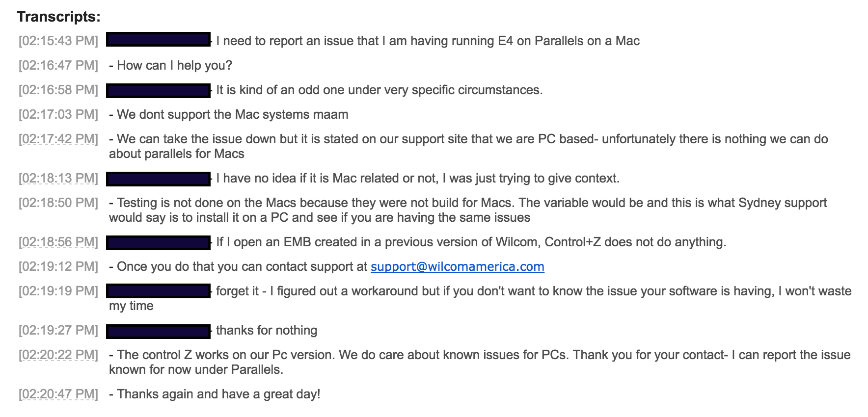Click the "Thanks again and have a great day!" line
Image resolution: width=868 pixels, height=417 pixels.
coord(218,394)
